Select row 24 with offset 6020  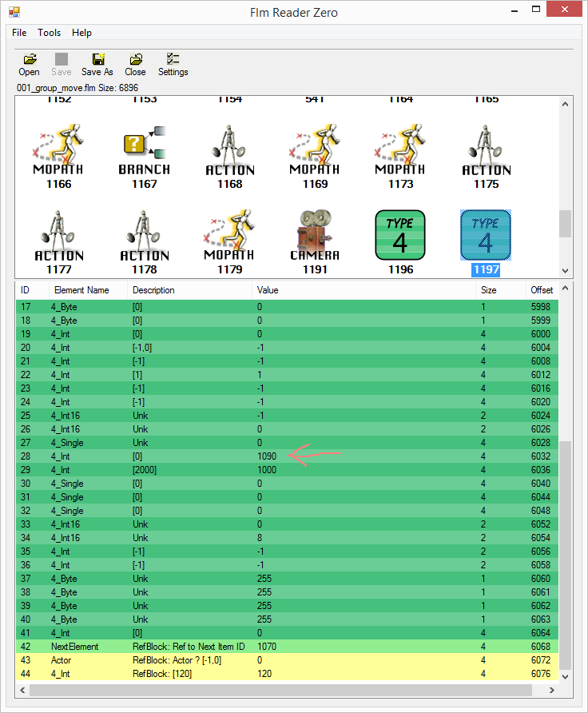coord(287,402)
